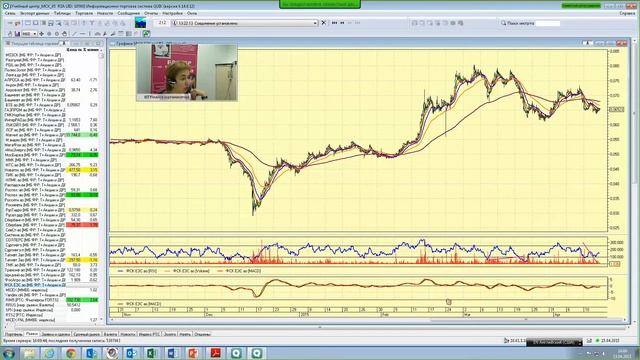
Task: Open Word from the taskbar
Action: (x=172, y=353)
